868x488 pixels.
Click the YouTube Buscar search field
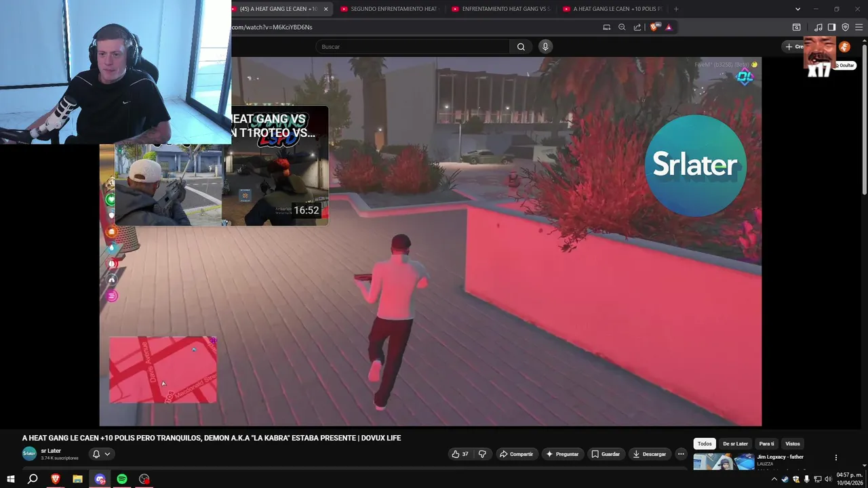tap(412, 47)
